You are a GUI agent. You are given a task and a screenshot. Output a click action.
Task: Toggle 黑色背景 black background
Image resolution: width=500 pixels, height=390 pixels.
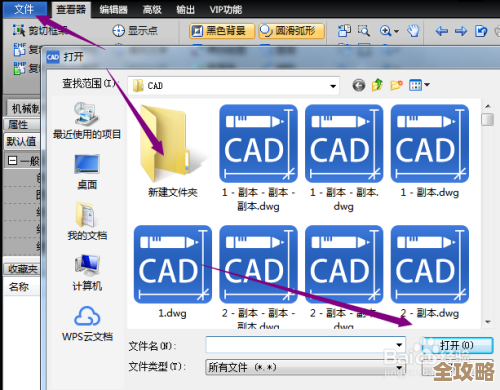click(x=222, y=31)
